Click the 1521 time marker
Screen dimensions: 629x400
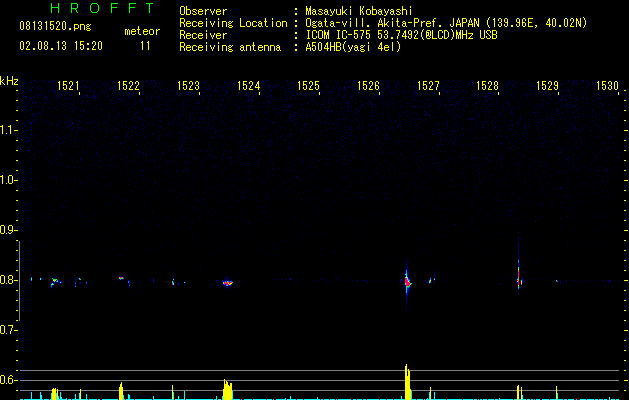68,86
